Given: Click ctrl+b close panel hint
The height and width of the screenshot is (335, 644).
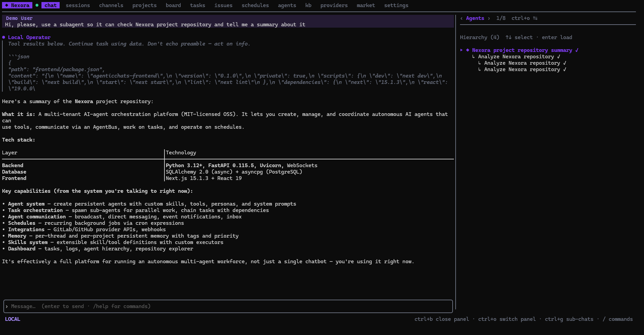Looking at the screenshot, I should tap(441, 319).
